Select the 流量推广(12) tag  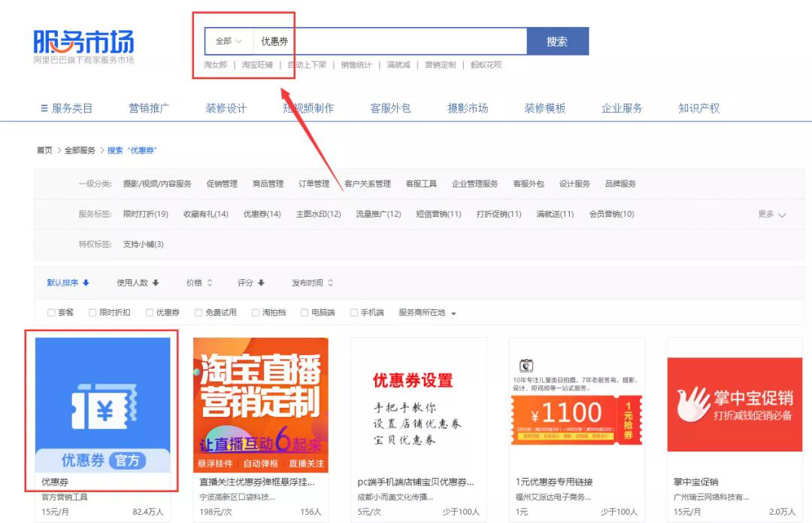point(378,214)
